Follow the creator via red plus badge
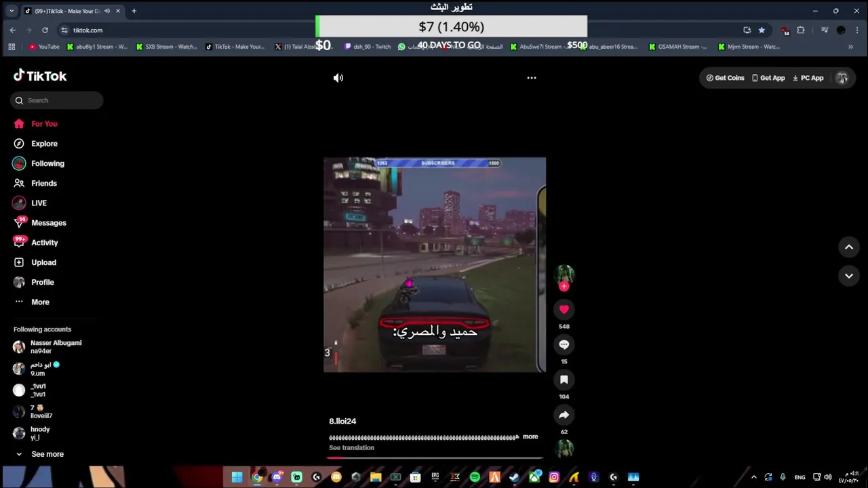 [x=564, y=287]
